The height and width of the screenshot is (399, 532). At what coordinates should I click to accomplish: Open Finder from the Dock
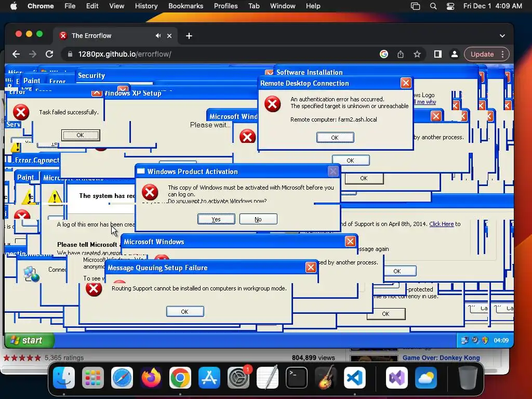(x=64, y=378)
